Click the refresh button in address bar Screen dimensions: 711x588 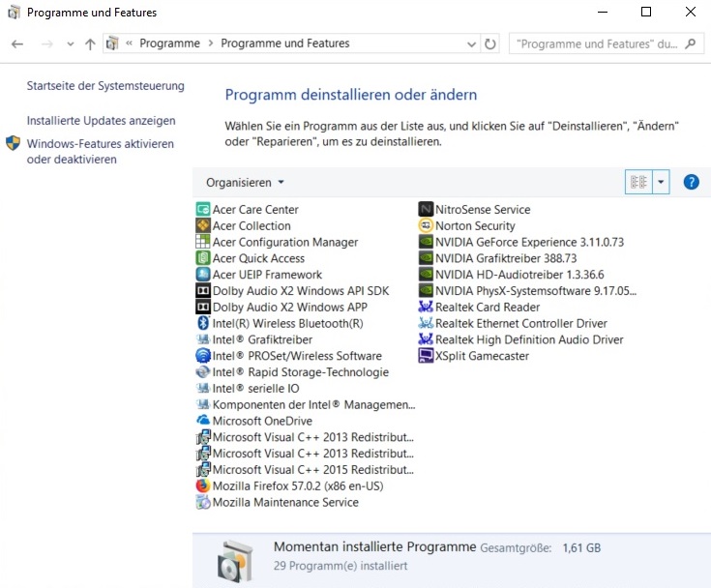click(x=490, y=44)
